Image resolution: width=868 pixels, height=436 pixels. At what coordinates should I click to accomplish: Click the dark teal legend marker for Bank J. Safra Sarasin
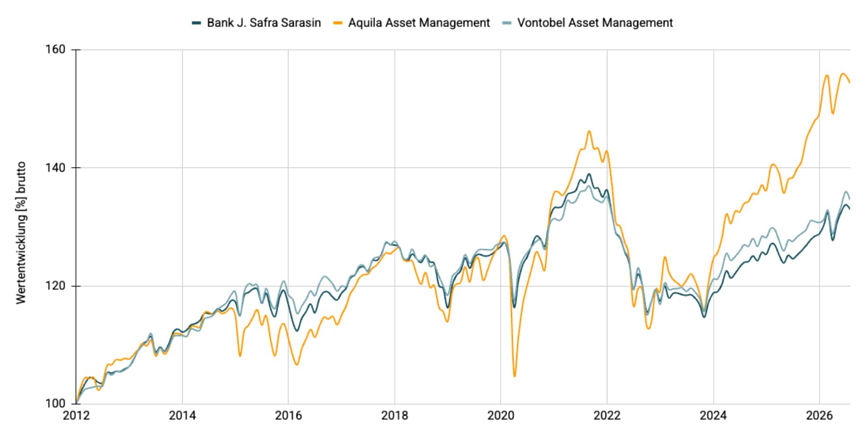(x=196, y=23)
